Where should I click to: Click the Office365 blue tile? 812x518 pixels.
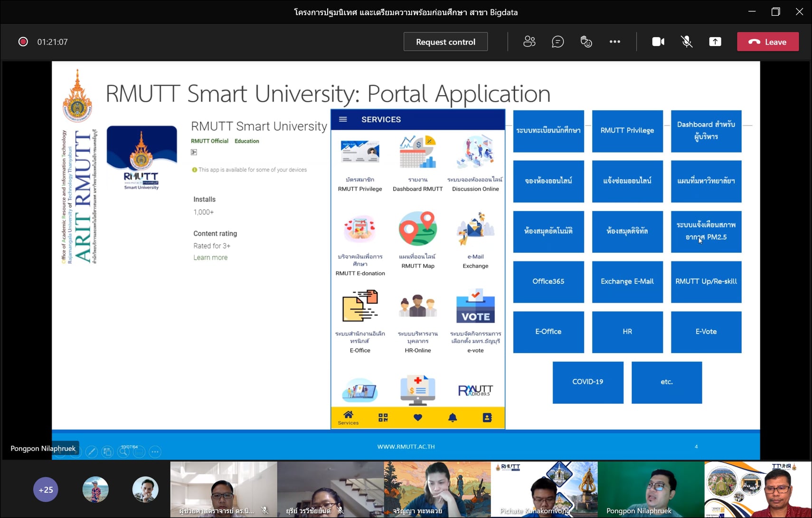point(548,281)
